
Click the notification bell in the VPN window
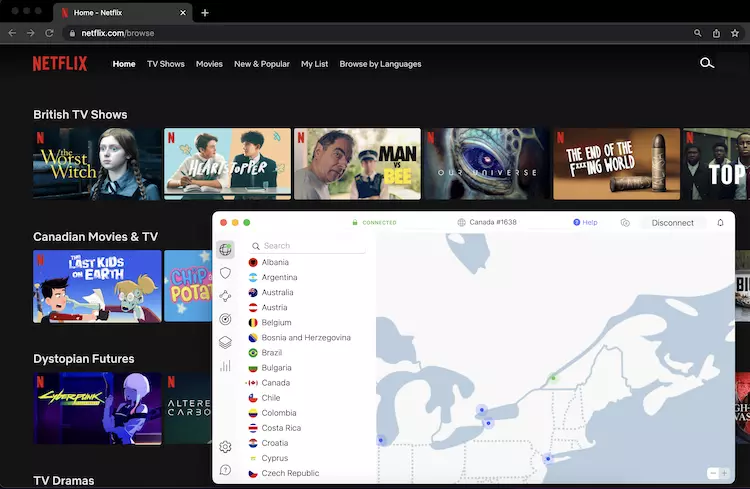(x=720, y=222)
